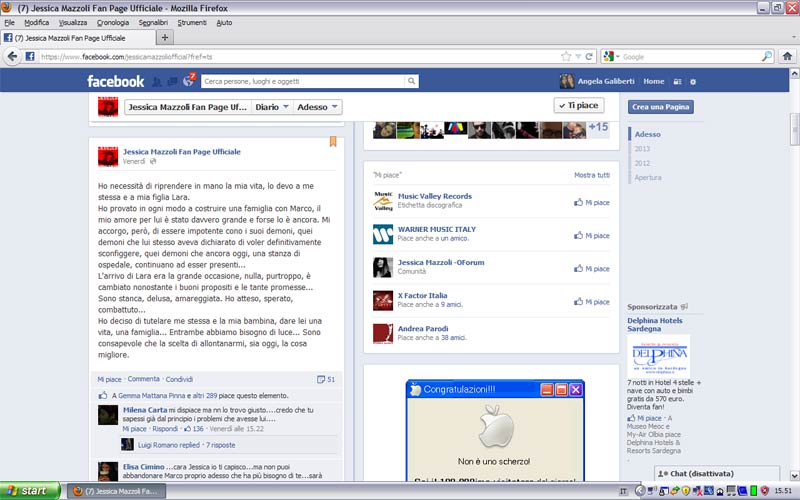
Task: Open notifications globe with red badge
Action: pyautogui.click(x=187, y=80)
